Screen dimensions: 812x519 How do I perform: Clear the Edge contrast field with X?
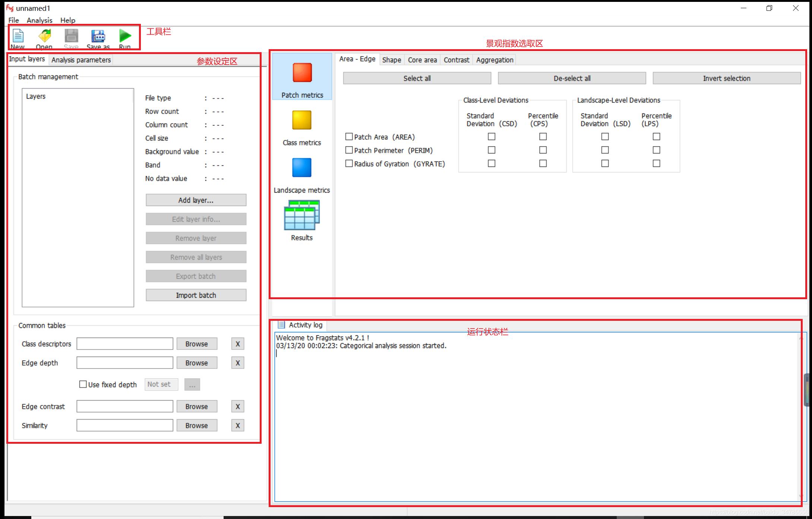tap(237, 406)
